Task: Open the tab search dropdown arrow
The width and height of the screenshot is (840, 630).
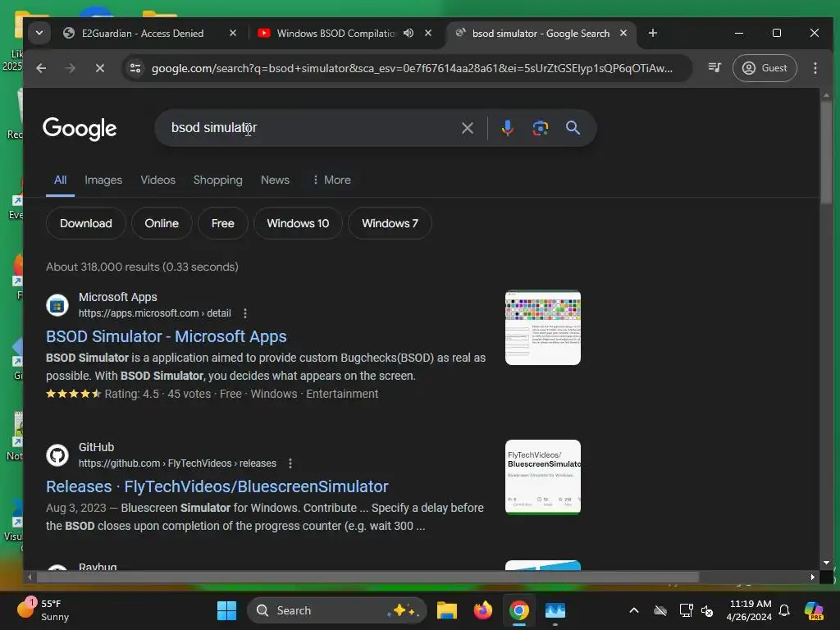Action: coord(39,33)
